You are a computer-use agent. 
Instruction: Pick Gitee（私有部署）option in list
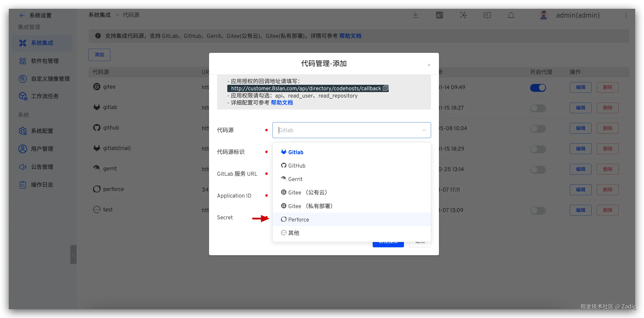tap(310, 206)
